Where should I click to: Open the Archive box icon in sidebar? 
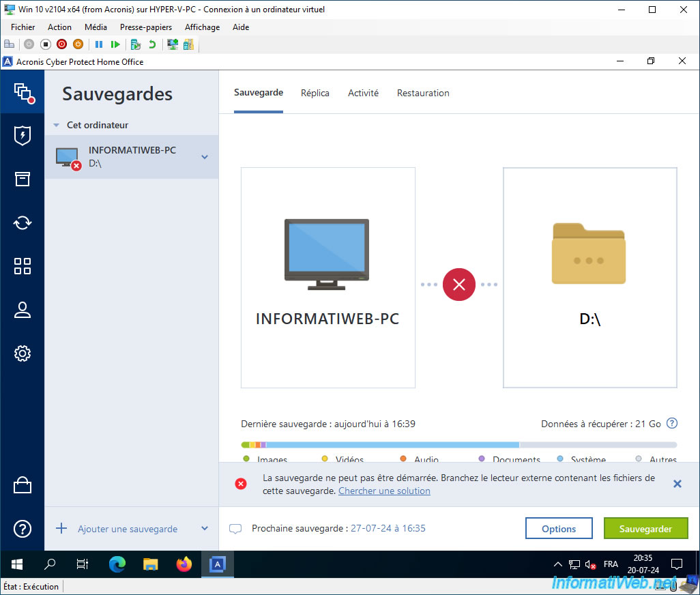pyautogui.click(x=23, y=179)
